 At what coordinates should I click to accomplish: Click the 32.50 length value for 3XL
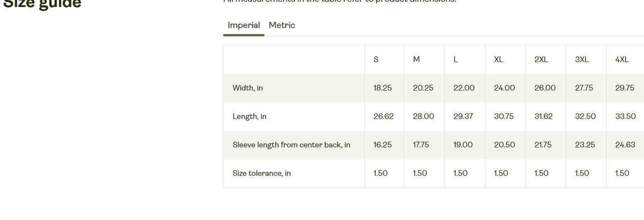(x=585, y=117)
